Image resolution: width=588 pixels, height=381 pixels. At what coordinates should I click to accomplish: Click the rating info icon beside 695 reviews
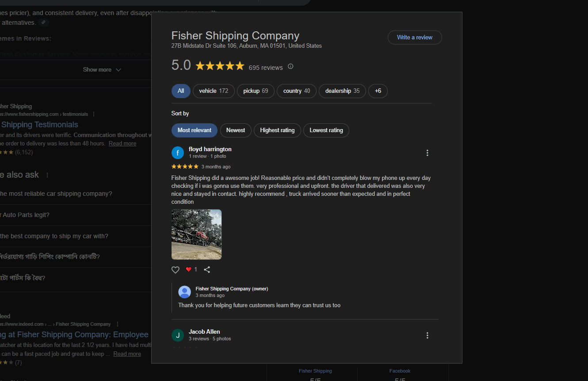pyautogui.click(x=290, y=67)
